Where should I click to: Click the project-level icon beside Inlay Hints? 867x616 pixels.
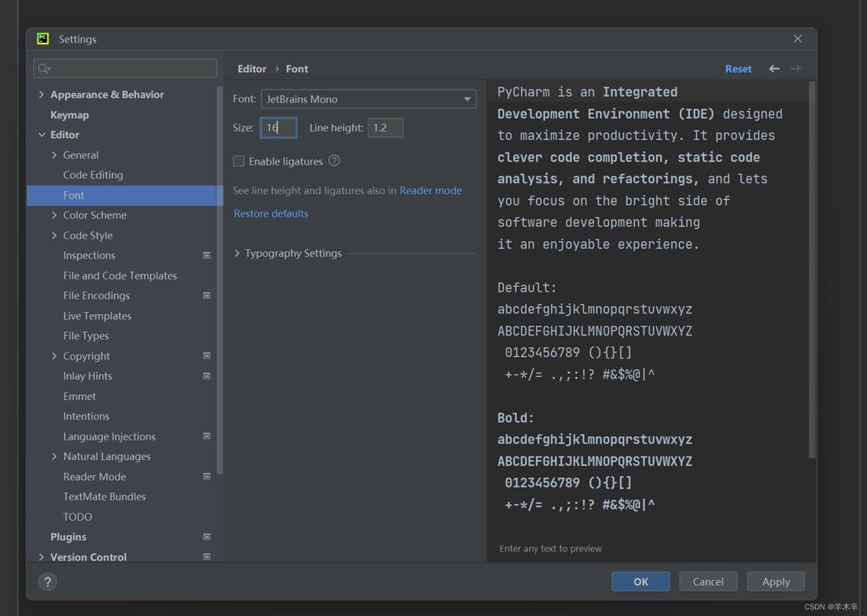(207, 376)
